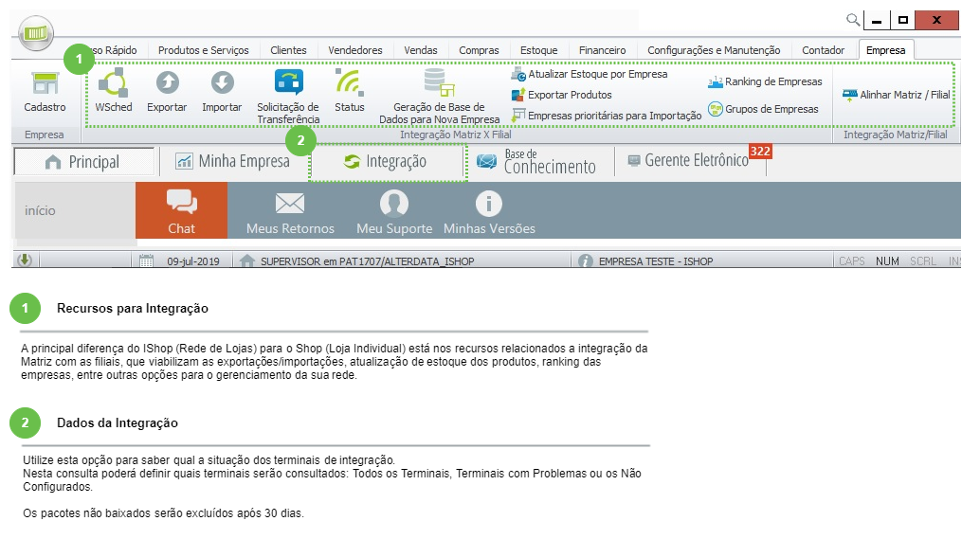Click the search magnifier icon
Image resolution: width=980 pixels, height=539 pixels.
pos(853,20)
